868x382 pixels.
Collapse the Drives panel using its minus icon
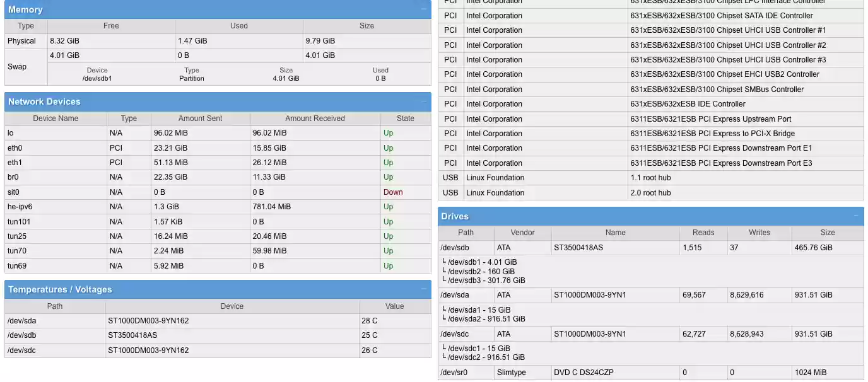point(857,216)
